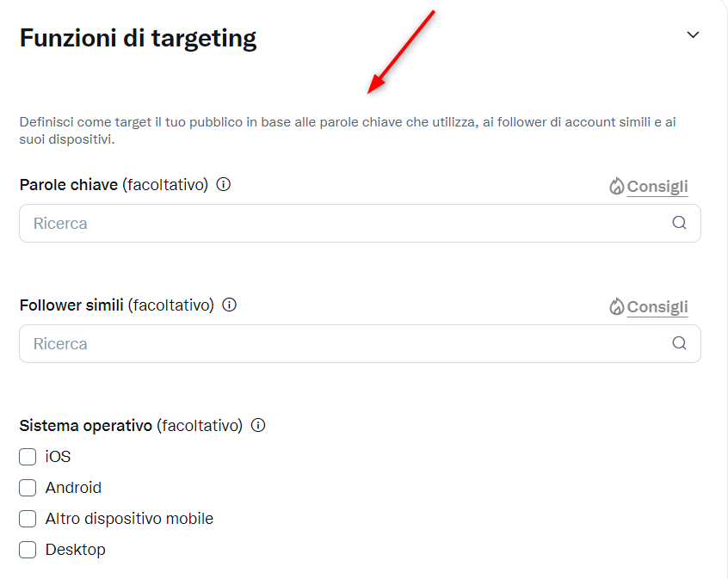Focus the Follower simili search field

click(x=344, y=343)
